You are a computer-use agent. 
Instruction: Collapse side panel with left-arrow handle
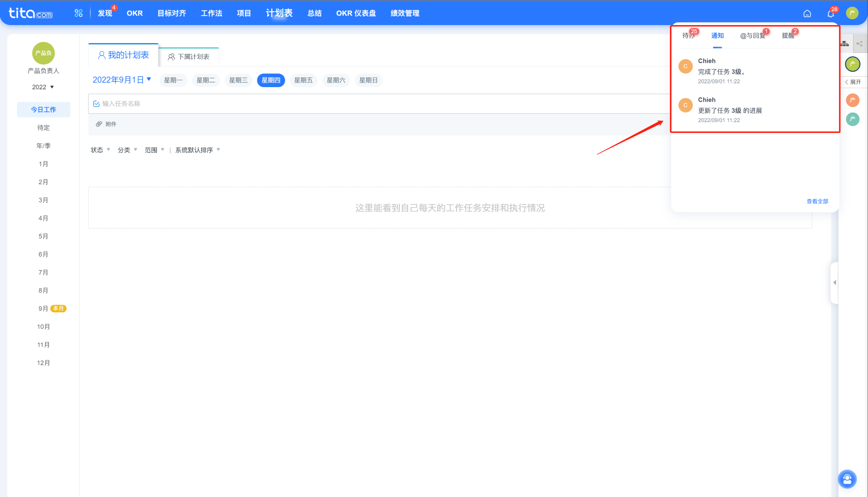tap(834, 282)
